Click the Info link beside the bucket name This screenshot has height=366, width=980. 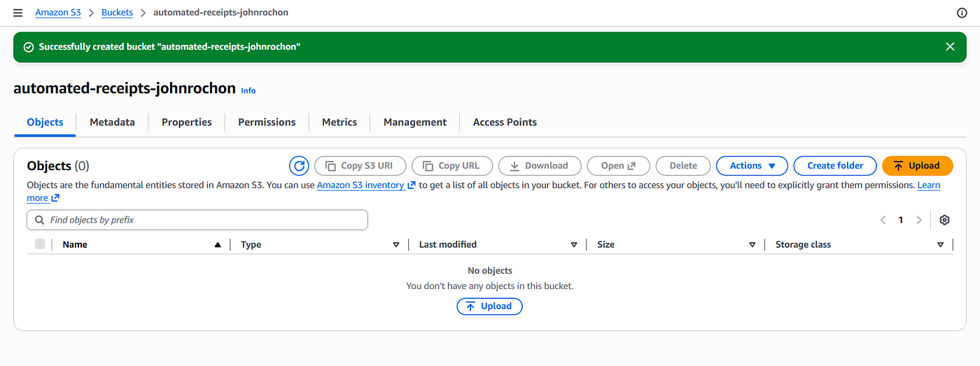click(248, 91)
